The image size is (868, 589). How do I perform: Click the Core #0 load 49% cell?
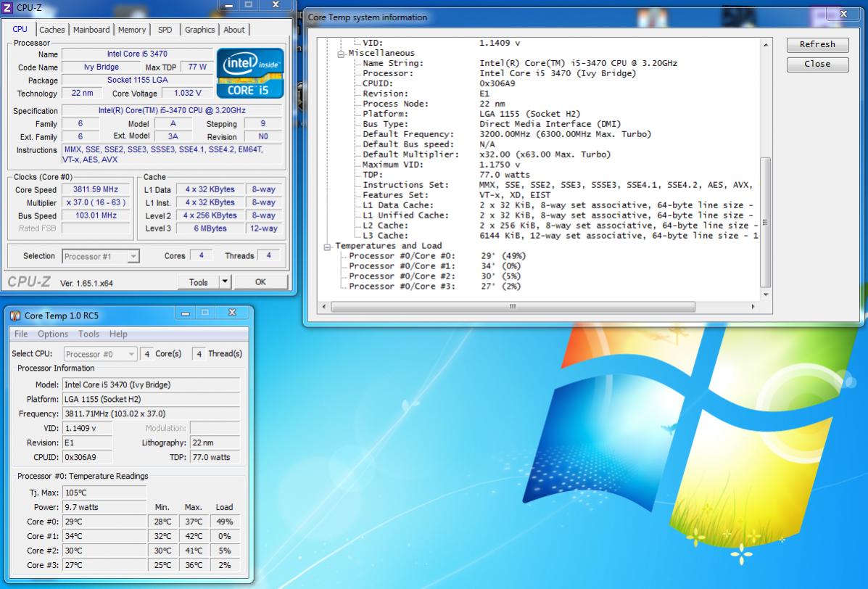[225, 522]
